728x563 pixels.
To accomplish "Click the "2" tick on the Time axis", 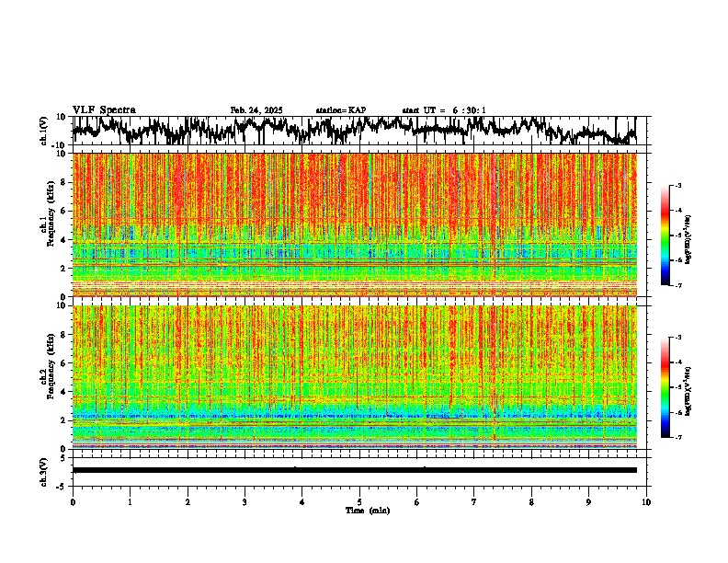I will click(x=188, y=502).
